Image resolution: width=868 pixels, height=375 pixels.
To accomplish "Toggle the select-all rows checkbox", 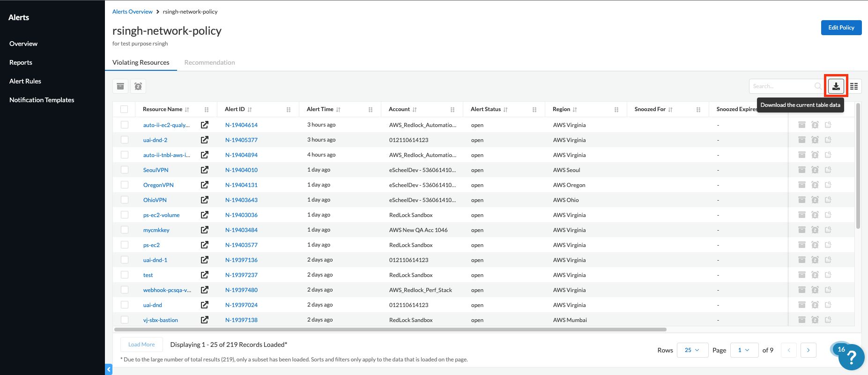I will pos(124,109).
